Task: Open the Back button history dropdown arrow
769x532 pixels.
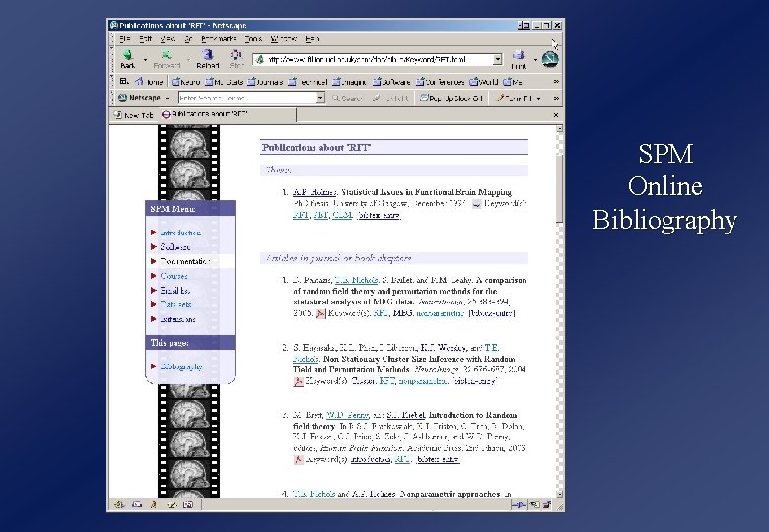Action: click(145, 60)
